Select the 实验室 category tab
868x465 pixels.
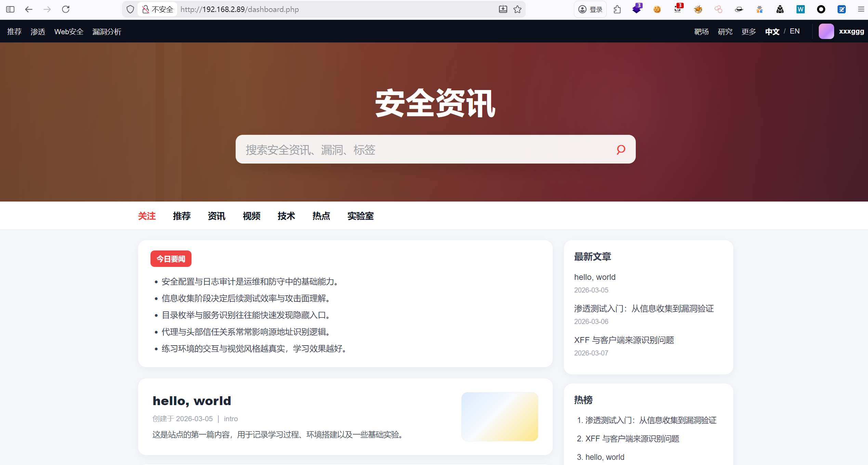pyautogui.click(x=360, y=216)
